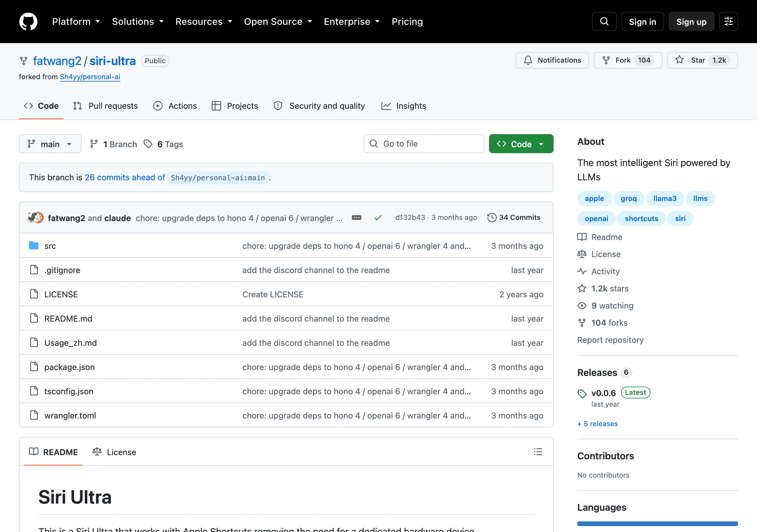Open the Projects tab

(x=235, y=106)
